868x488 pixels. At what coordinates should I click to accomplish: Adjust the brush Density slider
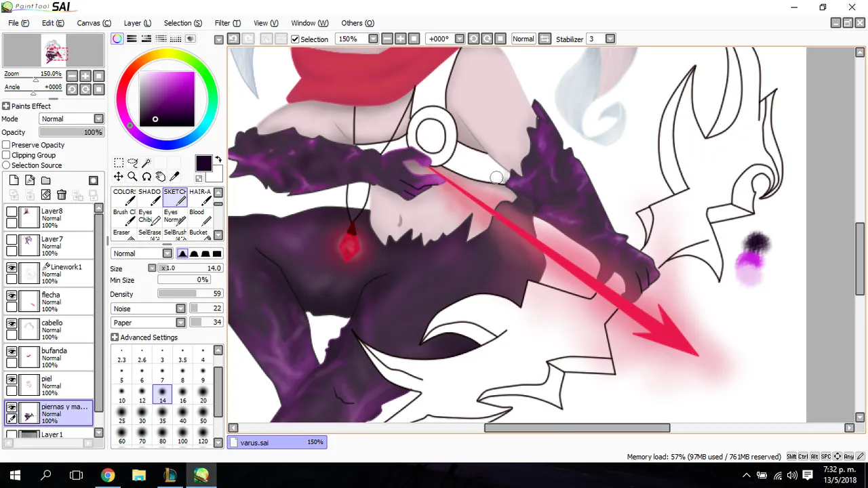click(x=190, y=294)
